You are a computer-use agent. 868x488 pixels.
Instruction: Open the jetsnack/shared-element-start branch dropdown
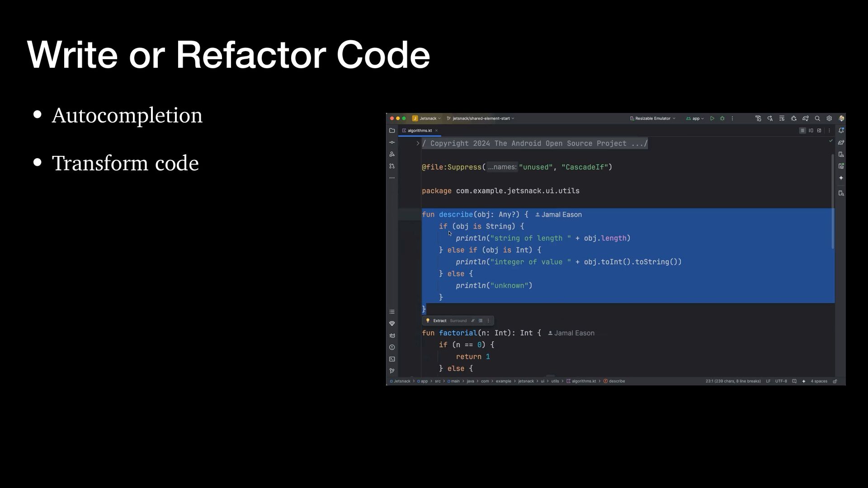pyautogui.click(x=481, y=118)
